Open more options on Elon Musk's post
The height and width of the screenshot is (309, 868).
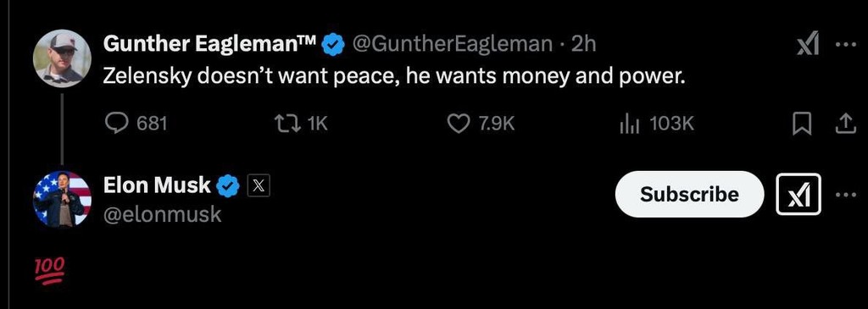click(x=846, y=195)
